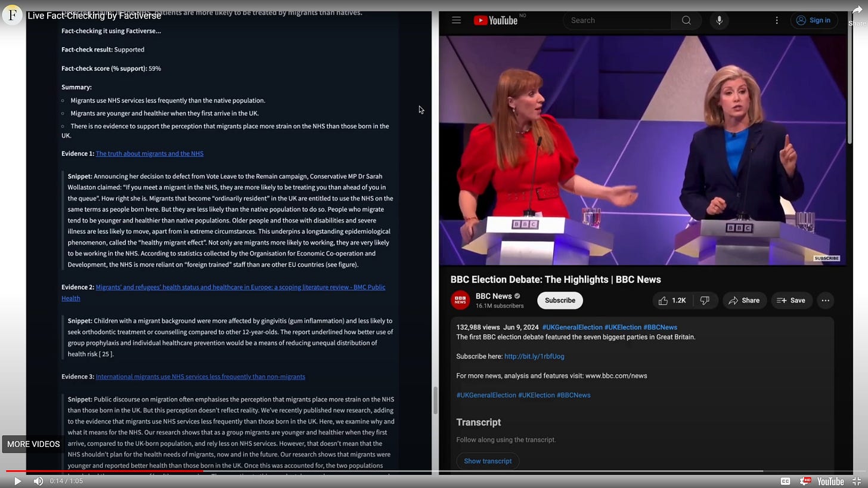Open MORE VIDEOS overlay
Screen dimensions: 868x488
coord(33,444)
